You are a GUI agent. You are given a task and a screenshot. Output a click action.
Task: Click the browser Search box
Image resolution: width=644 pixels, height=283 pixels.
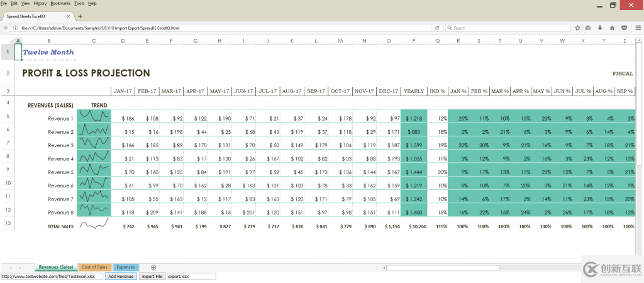pos(508,28)
